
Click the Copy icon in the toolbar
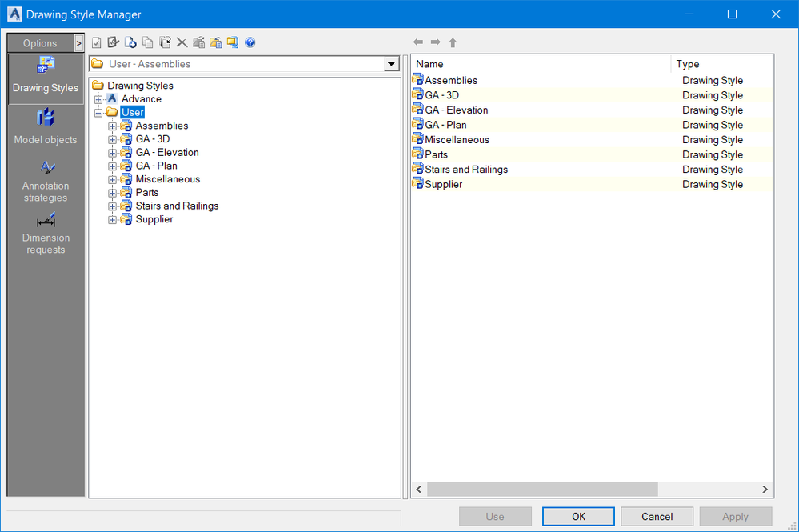(148, 42)
